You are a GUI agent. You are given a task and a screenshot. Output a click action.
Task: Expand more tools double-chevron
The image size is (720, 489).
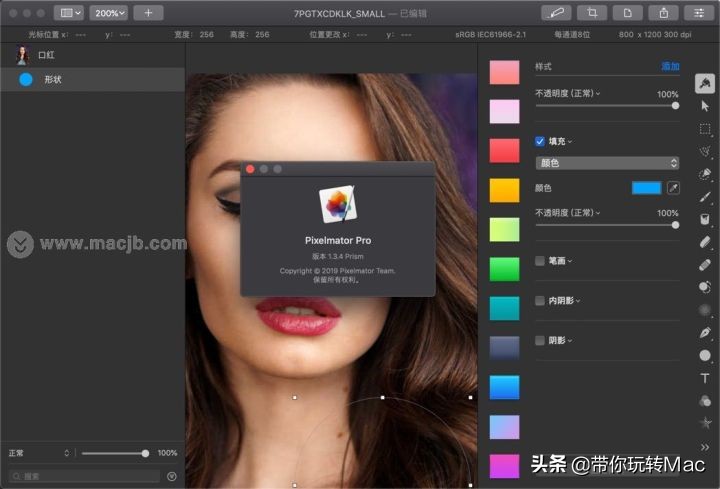click(x=705, y=447)
